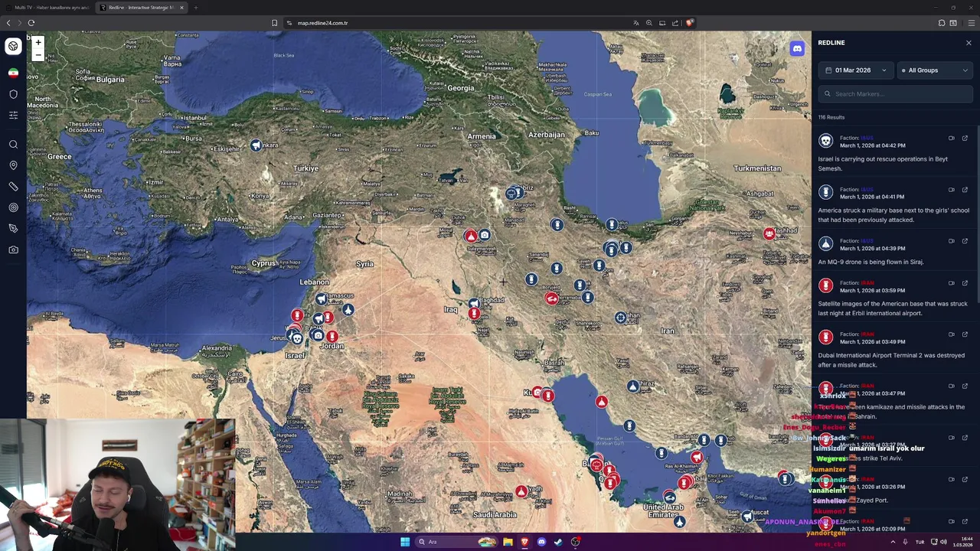The width and height of the screenshot is (980, 551).
Task: Click the blue marker near Muscat
Action: pyautogui.click(x=747, y=517)
